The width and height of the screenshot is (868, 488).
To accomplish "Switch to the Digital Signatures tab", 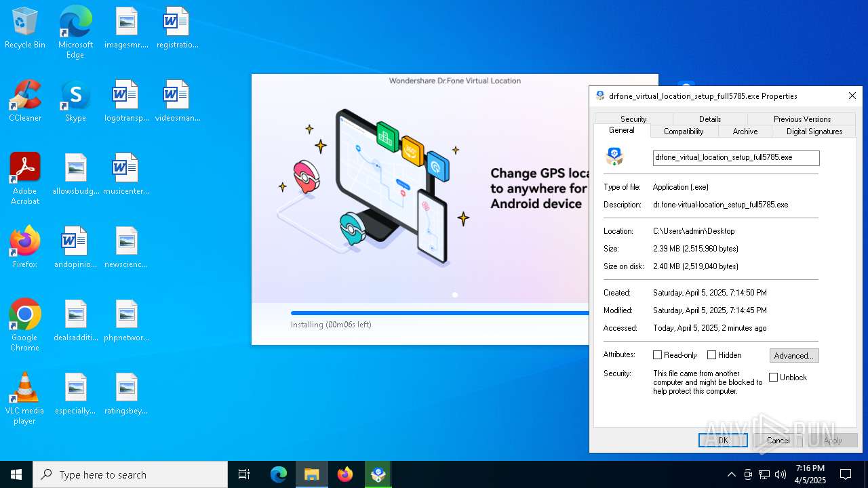I will tap(814, 131).
